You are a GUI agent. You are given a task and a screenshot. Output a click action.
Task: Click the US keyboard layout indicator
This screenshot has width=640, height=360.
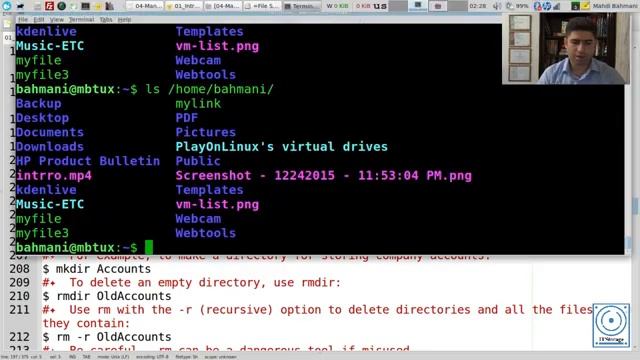pos(380,6)
